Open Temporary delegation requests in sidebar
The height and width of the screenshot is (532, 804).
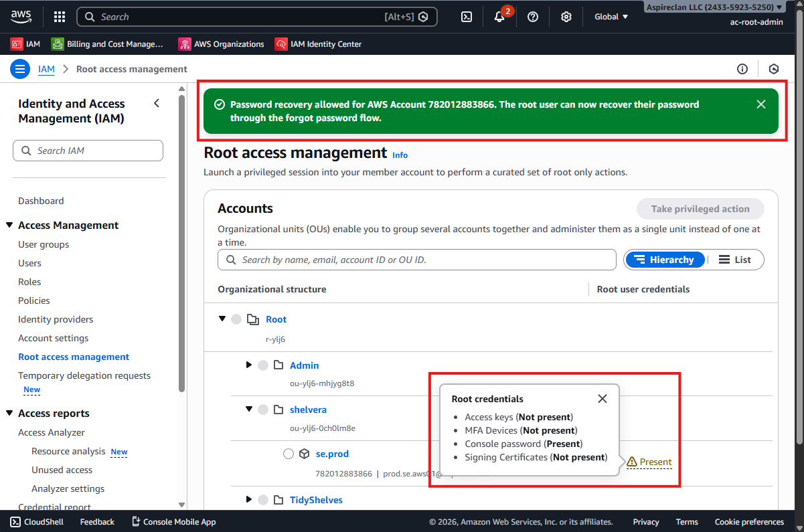pyautogui.click(x=84, y=375)
